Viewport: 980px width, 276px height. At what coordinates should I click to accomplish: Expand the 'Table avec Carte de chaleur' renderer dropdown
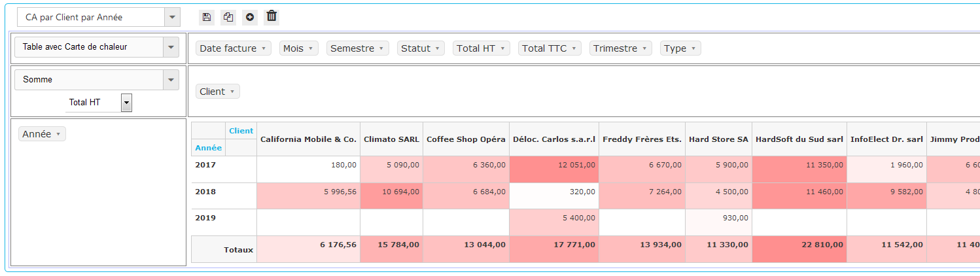click(171, 47)
